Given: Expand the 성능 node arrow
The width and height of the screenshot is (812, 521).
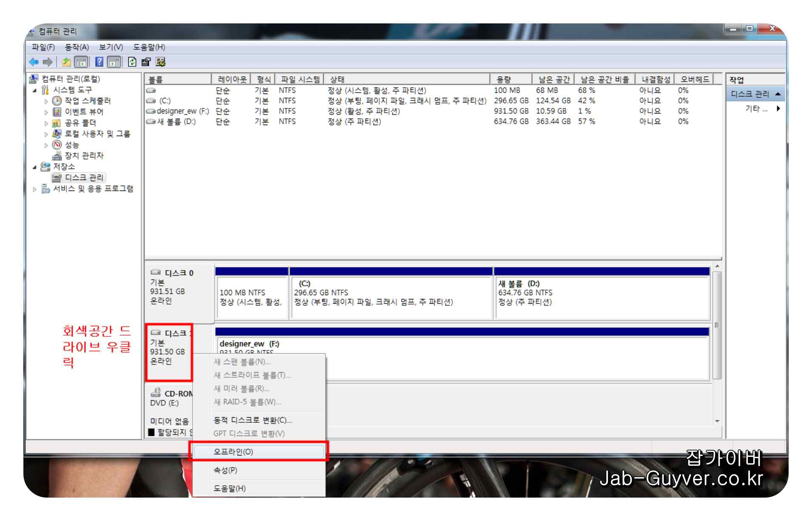Looking at the screenshot, I should (46, 145).
